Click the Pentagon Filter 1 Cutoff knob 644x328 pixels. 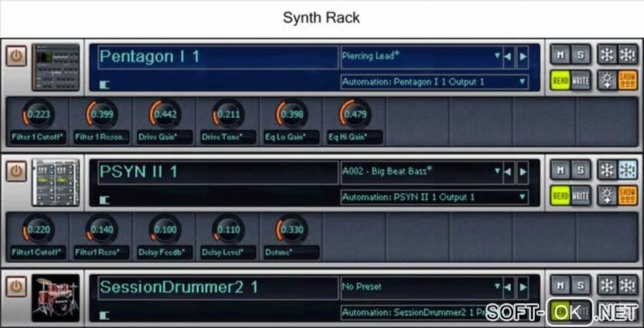[x=38, y=114]
